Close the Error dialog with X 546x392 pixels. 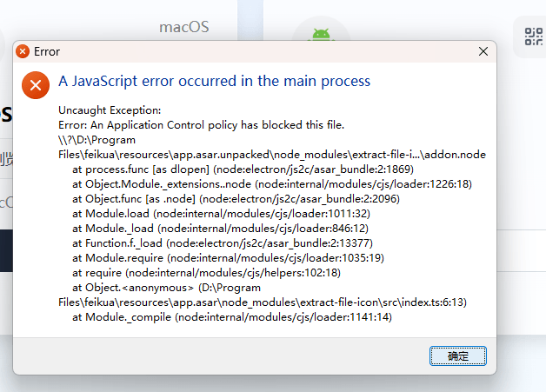[x=483, y=51]
